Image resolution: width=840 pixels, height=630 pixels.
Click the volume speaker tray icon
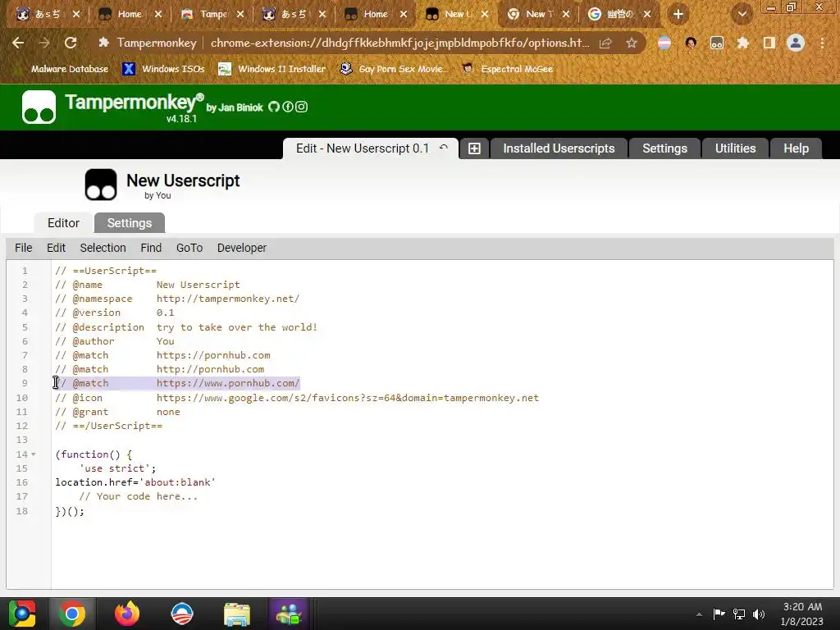(759, 614)
